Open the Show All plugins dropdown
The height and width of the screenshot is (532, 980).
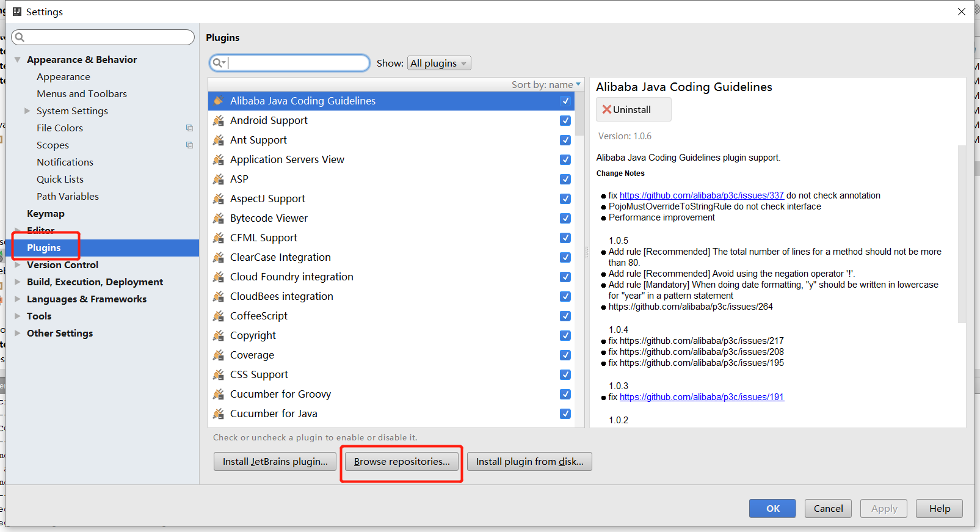pos(438,64)
